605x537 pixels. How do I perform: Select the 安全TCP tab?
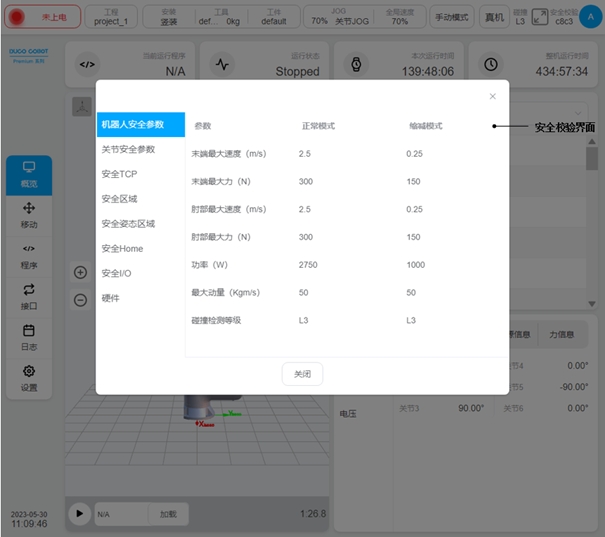coord(119,174)
